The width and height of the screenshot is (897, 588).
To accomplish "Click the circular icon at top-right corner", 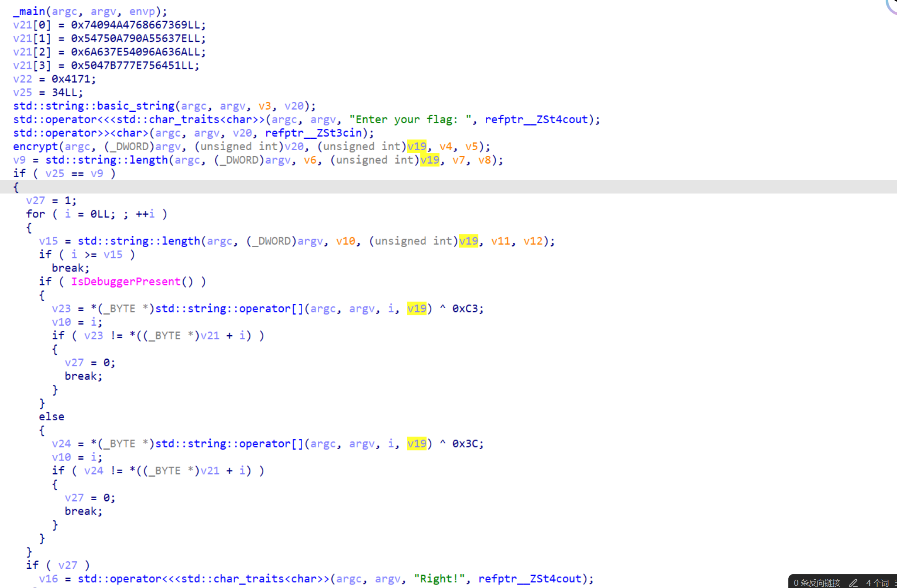I will click(x=894, y=5).
